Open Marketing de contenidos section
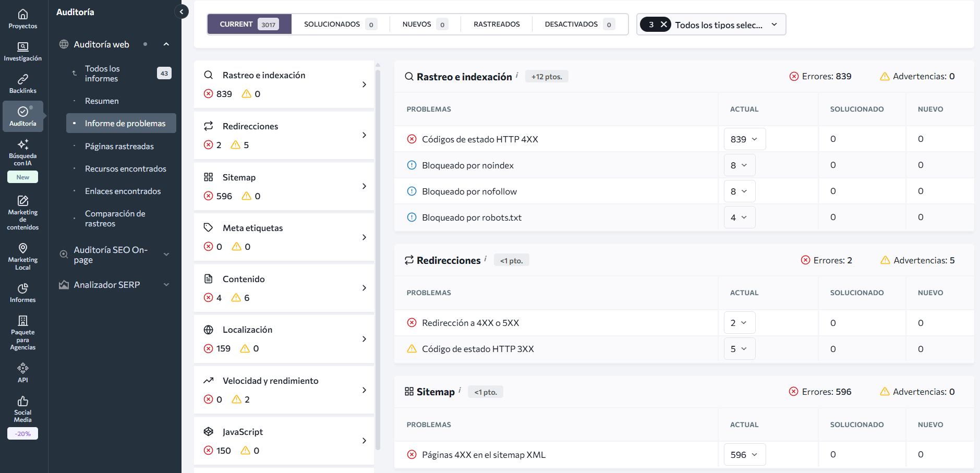This screenshot has width=980, height=473. pyautogui.click(x=23, y=212)
